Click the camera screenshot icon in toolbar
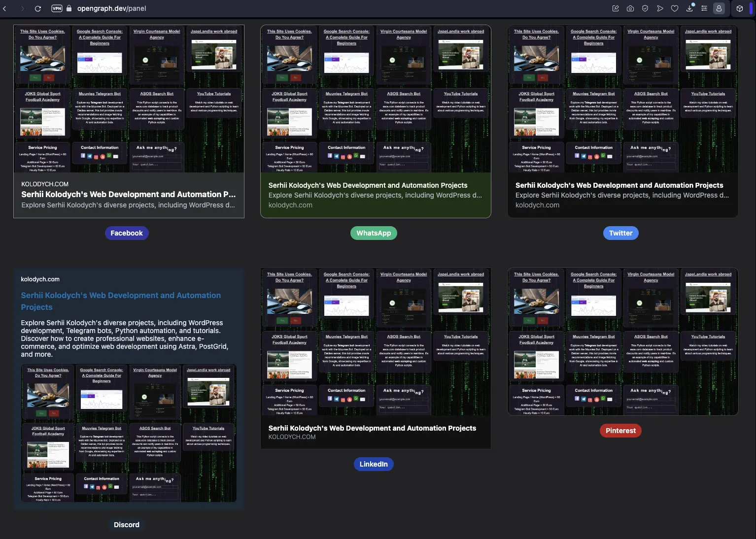The width and height of the screenshot is (756, 539). (630, 8)
